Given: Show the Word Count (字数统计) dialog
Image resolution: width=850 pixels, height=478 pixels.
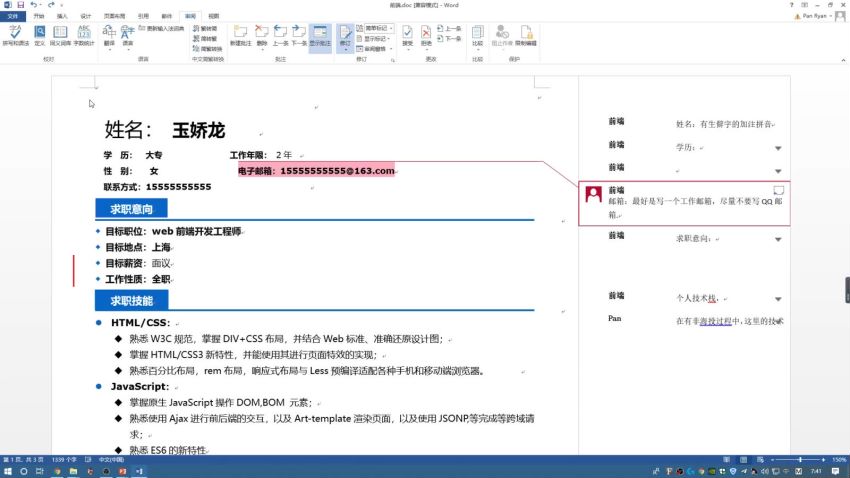Looking at the screenshot, I should click(84, 36).
